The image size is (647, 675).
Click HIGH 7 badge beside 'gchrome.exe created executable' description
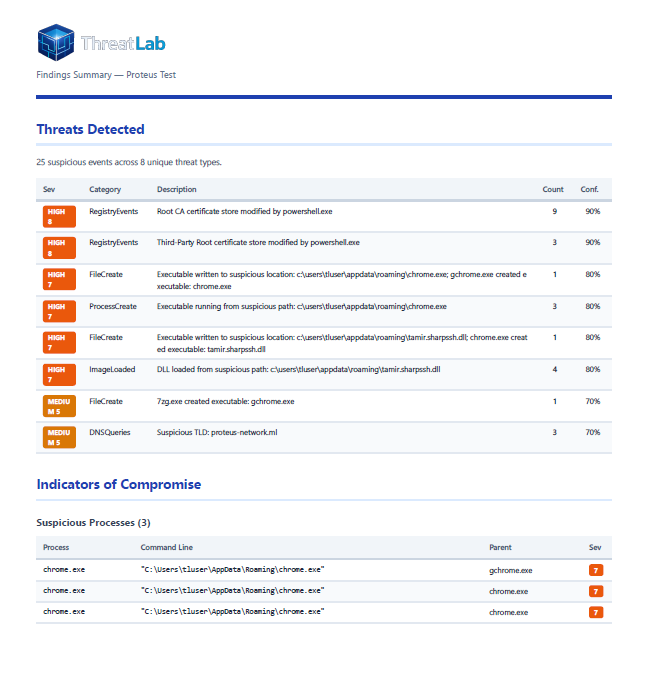[59, 279]
